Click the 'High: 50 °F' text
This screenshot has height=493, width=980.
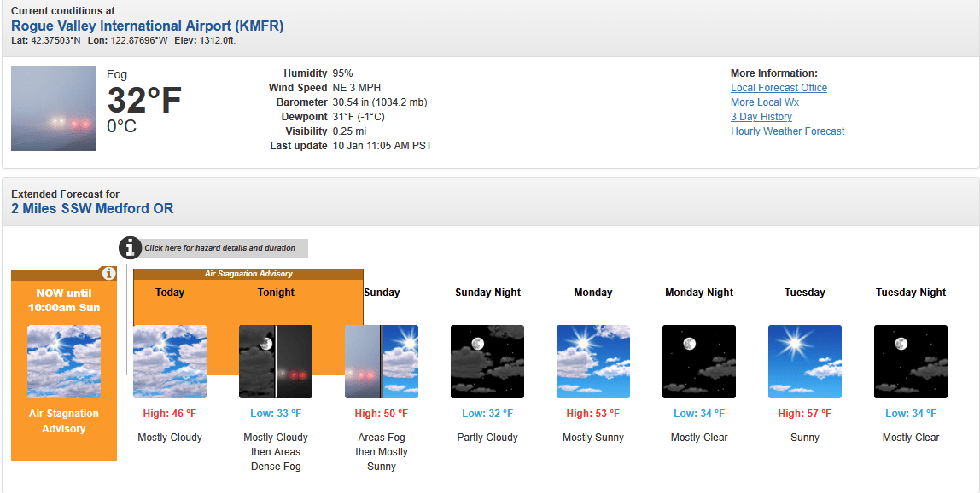point(382,414)
